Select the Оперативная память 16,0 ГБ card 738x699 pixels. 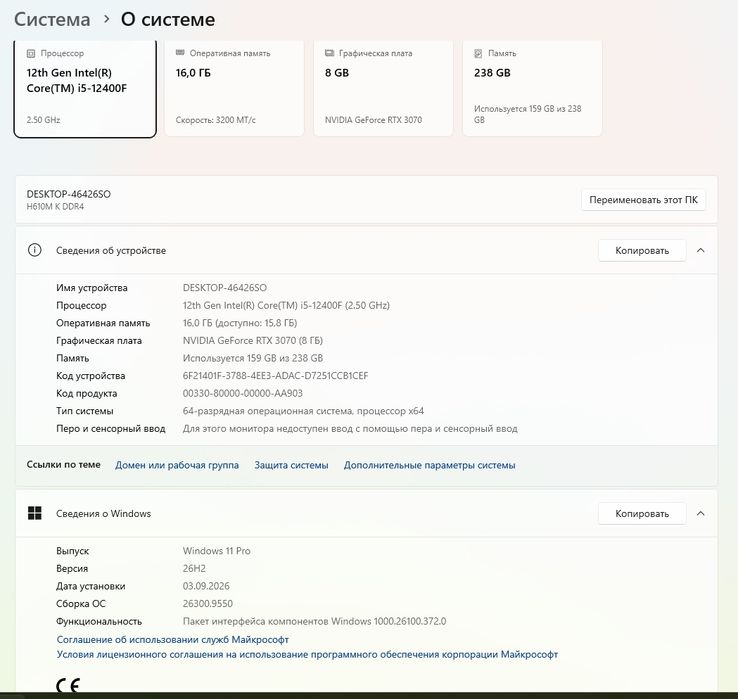tap(234, 88)
